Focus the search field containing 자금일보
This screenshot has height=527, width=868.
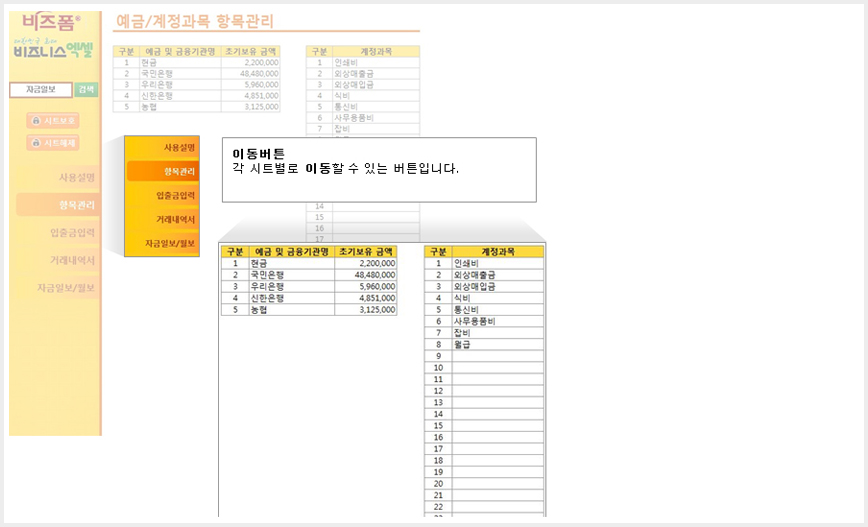click(41, 90)
